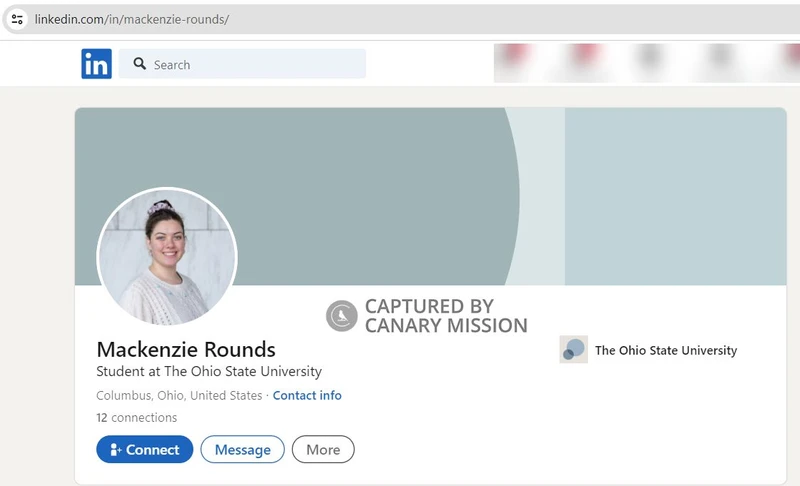Click the name "Mackenzie Rounds"
800x486 pixels.
(186, 349)
